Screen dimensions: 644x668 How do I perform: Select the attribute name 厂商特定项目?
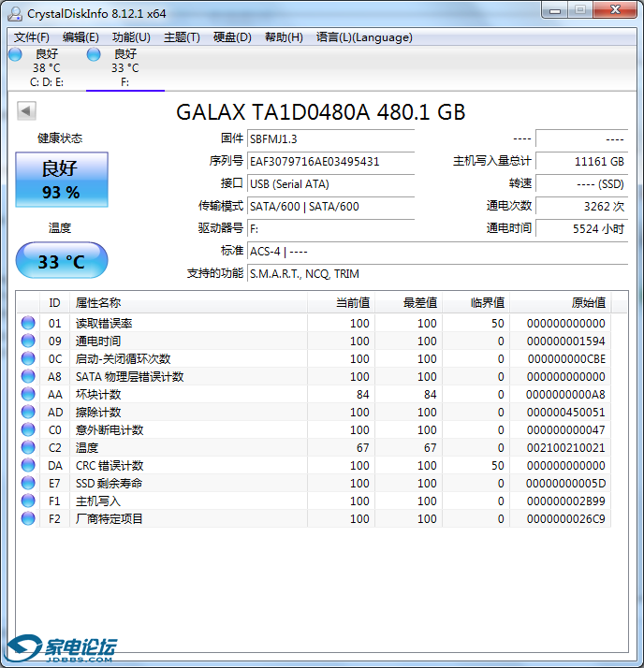[x=110, y=519]
